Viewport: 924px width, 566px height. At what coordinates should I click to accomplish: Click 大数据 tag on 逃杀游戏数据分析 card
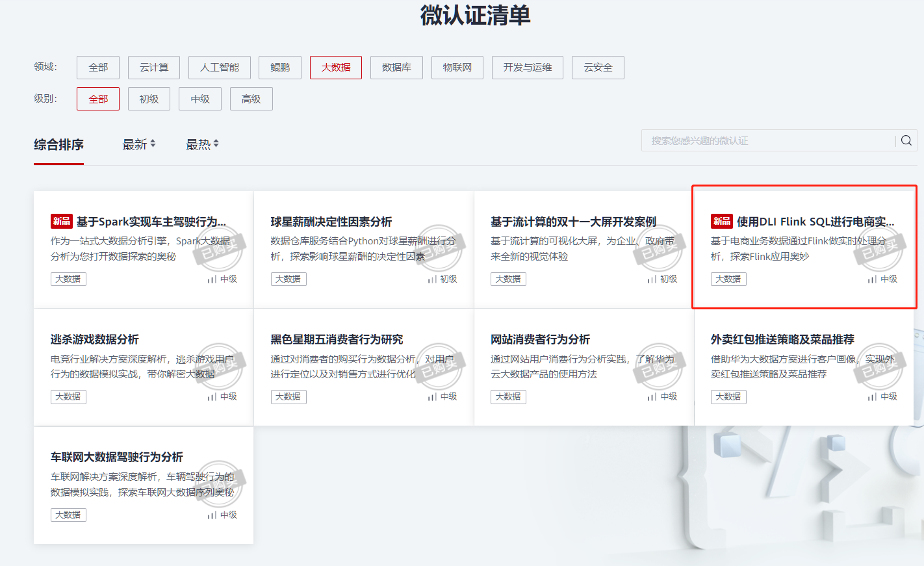(x=68, y=397)
